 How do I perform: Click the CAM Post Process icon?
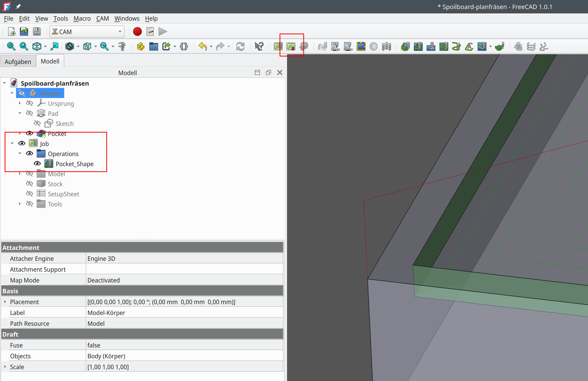(x=291, y=47)
